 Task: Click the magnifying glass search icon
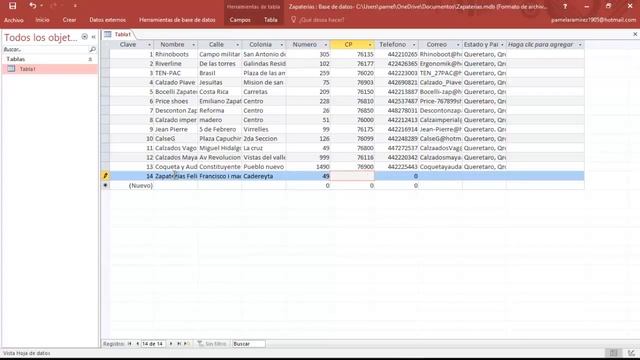pyautogui.click(x=92, y=49)
